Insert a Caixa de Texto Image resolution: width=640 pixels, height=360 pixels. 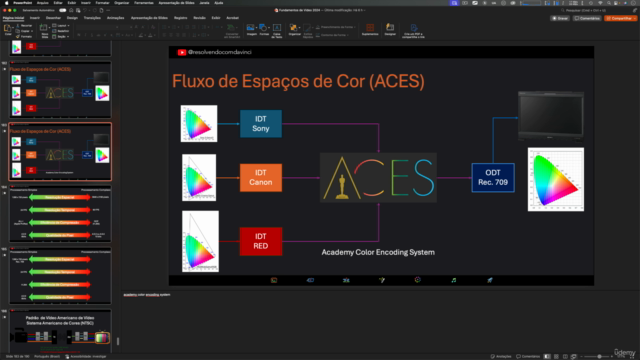coord(277,31)
